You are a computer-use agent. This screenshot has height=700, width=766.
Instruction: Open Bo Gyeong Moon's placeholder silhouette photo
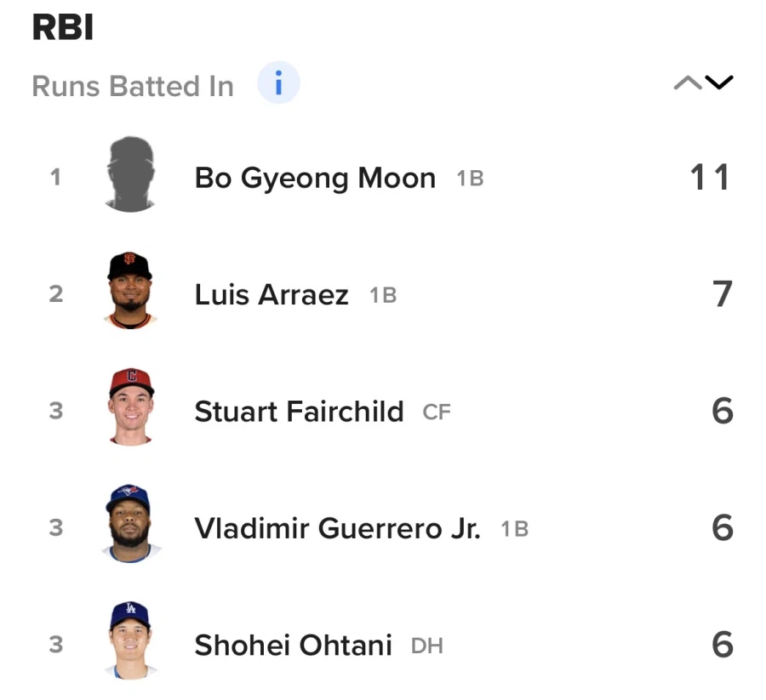pyautogui.click(x=130, y=175)
